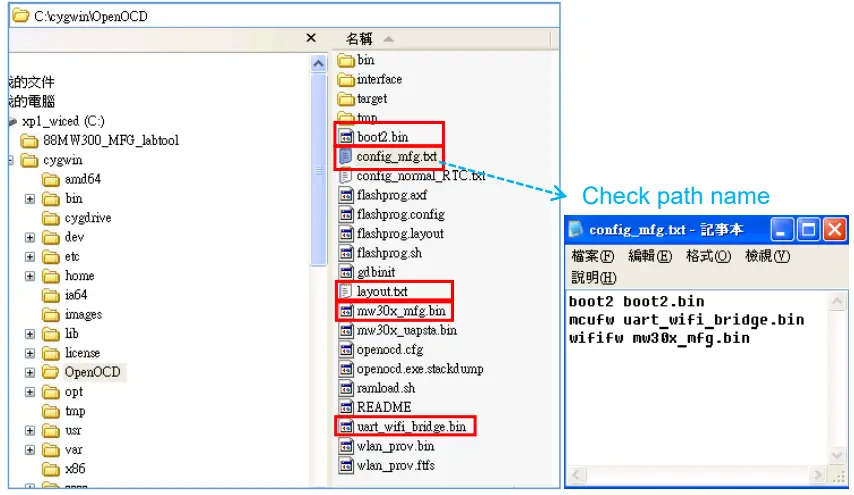
Task: Expand the lib folder in tree
Action: coord(30,334)
